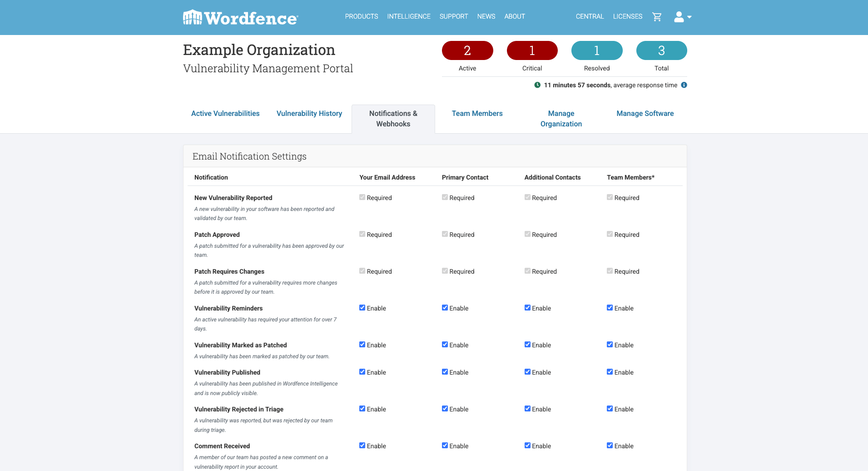The image size is (868, 471).
Task: Open the shopping cart
Action: pyautogui.click(x=657, y=17)
